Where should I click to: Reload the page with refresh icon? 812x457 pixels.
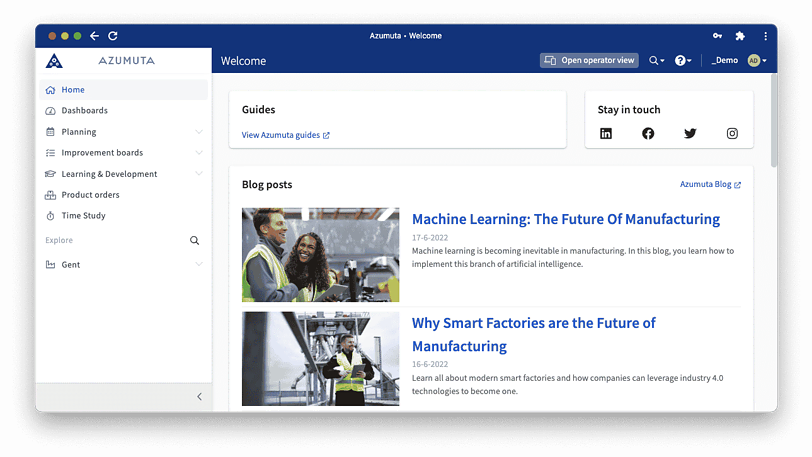[113, 36]
